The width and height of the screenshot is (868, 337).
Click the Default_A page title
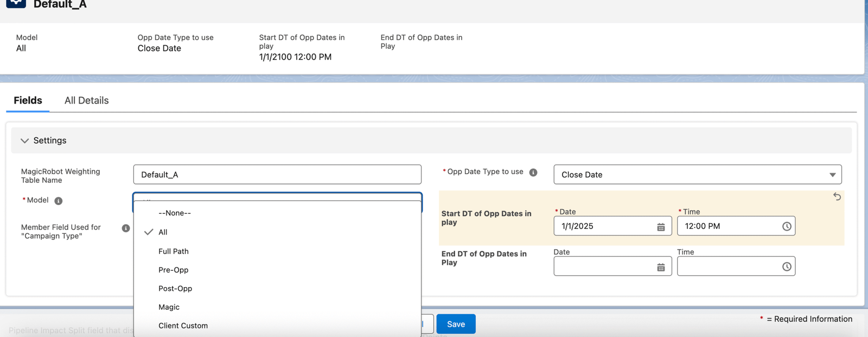tap(60, 4)
